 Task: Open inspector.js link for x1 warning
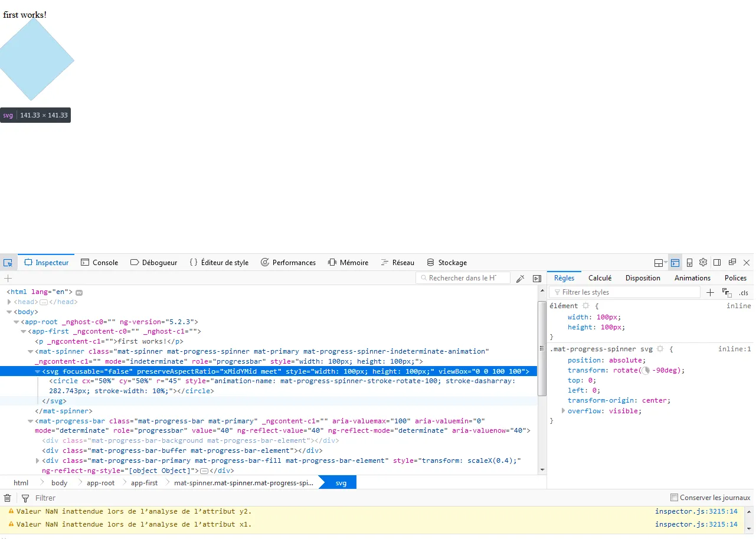(x=696, y=524)
